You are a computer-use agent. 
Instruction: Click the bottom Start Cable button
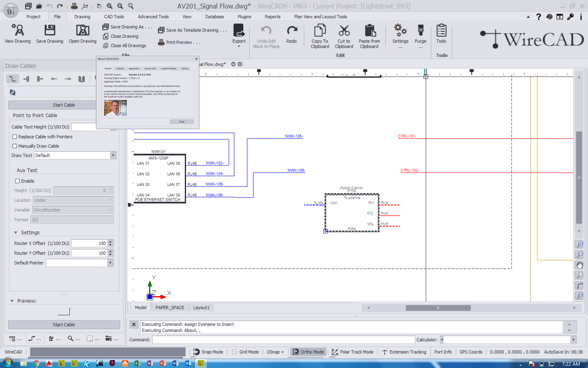point(64,325)
